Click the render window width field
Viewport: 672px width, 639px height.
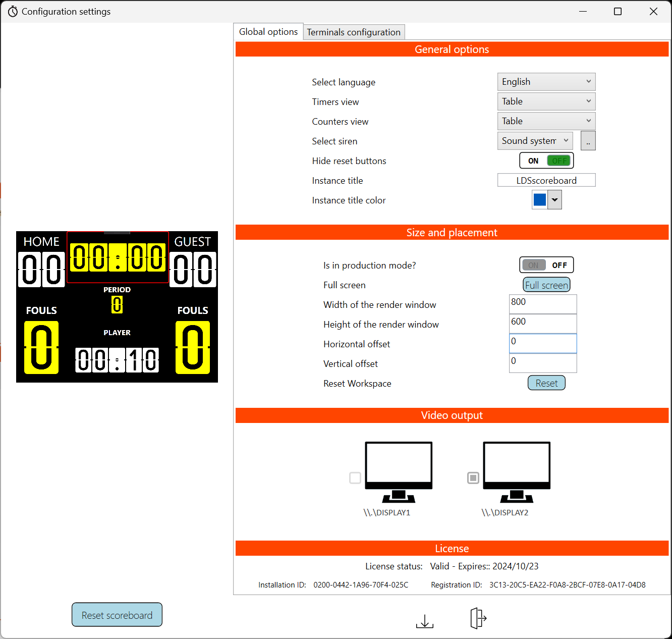point(542,304)
